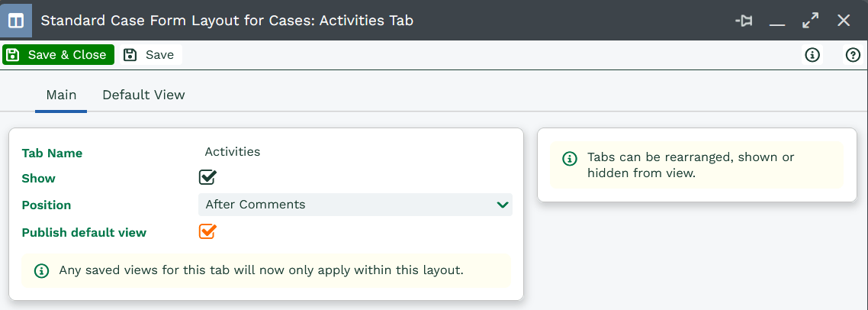The height and width of the screenshot is (310, 868).
Task: Expand the dialog to full size
Action: [x=810, y=21]
